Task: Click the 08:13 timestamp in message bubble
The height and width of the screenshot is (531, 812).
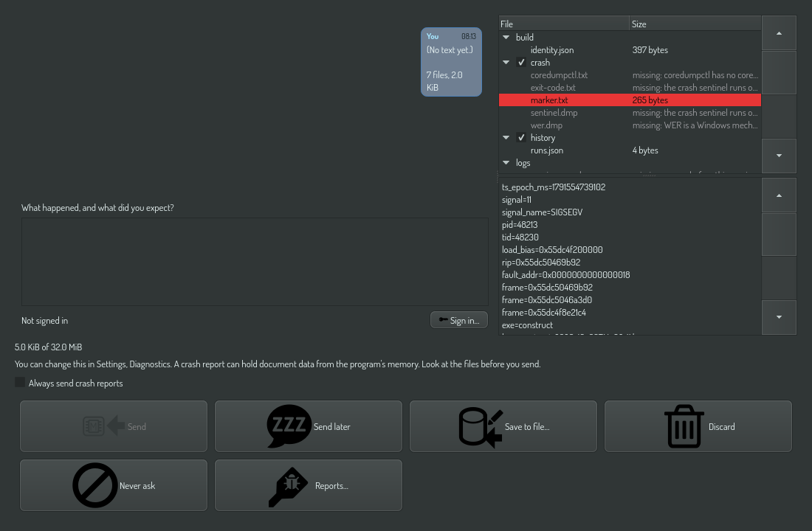Action: (468, 36)
